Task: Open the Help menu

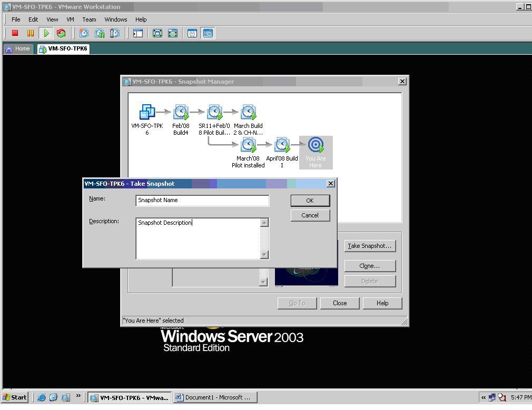Action: tap(141, 19)
